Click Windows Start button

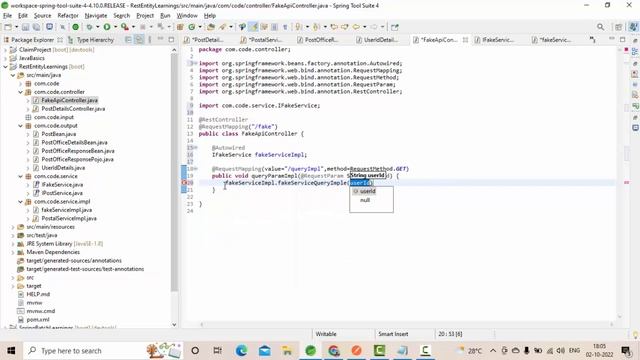coord(11,350)
